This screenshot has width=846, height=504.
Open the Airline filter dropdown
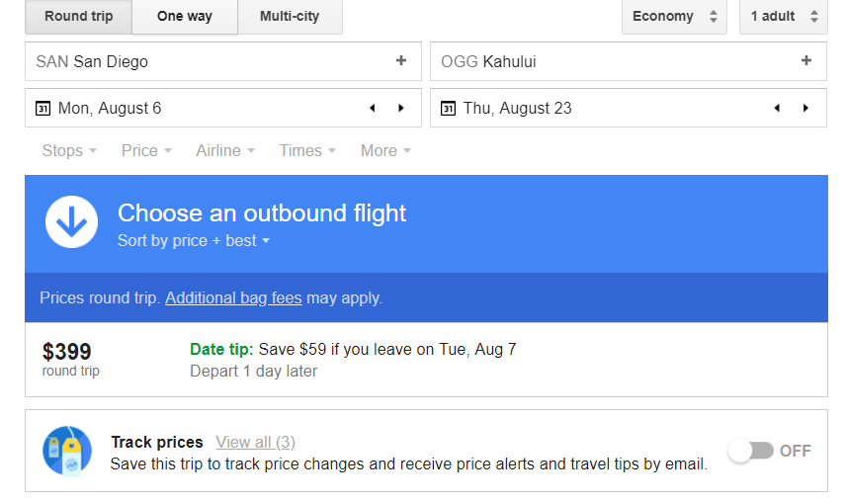(225, 150)
